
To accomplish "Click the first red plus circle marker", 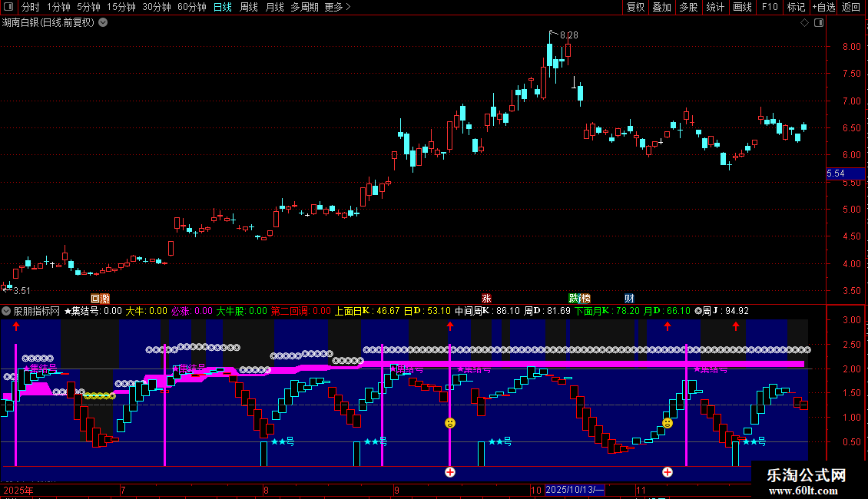I will point(450,472).
